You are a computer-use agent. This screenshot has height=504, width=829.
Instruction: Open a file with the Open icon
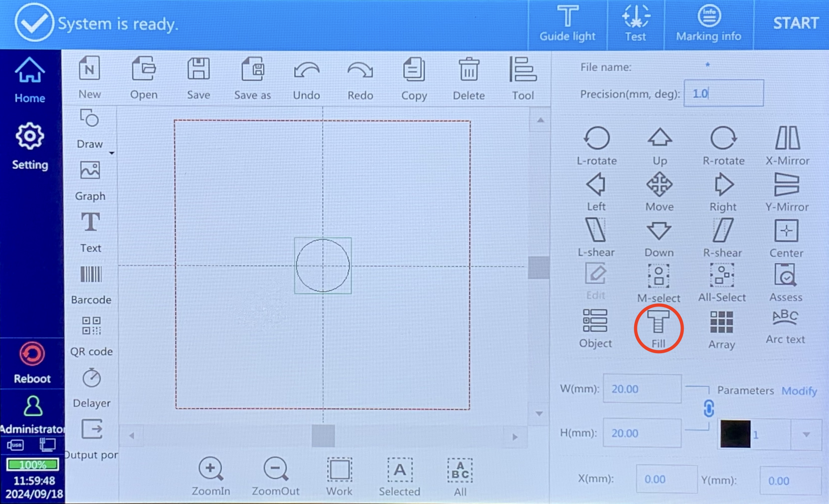[x=144, y=78]
